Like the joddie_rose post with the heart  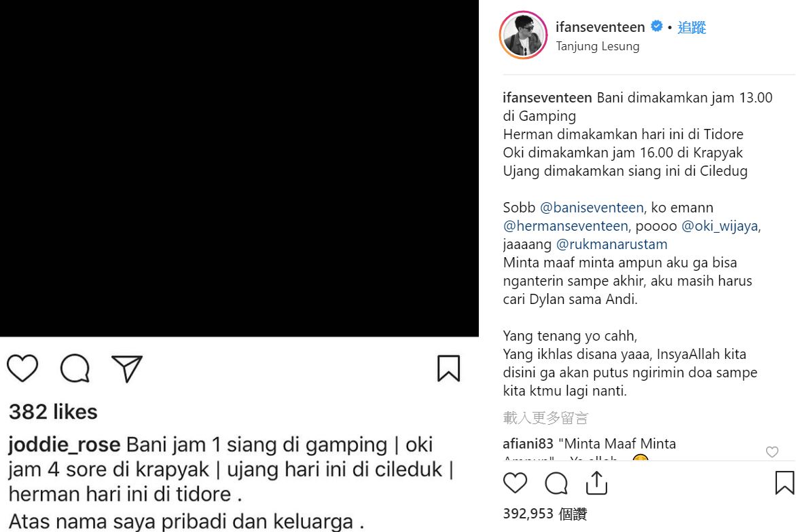[x=22, y=368]
